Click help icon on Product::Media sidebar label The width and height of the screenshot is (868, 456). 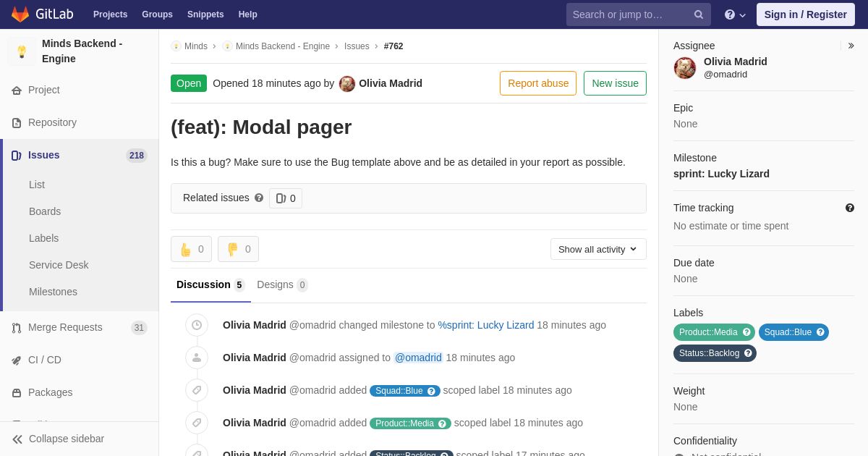pyautogui.click(x=746, y=332)
